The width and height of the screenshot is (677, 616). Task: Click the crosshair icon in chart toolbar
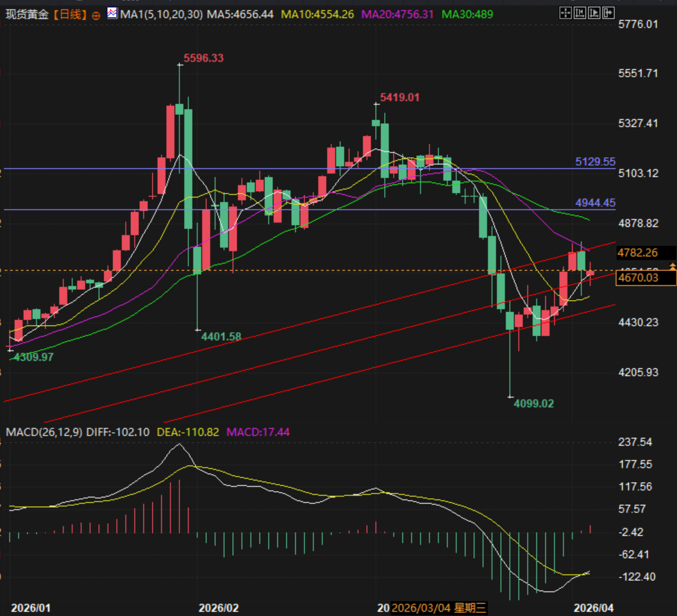point(565,13)
